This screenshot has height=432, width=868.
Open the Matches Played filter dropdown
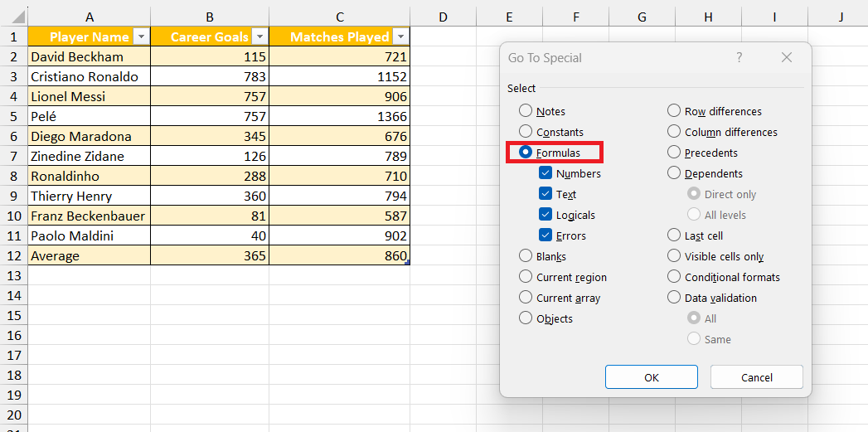point(400,37)
